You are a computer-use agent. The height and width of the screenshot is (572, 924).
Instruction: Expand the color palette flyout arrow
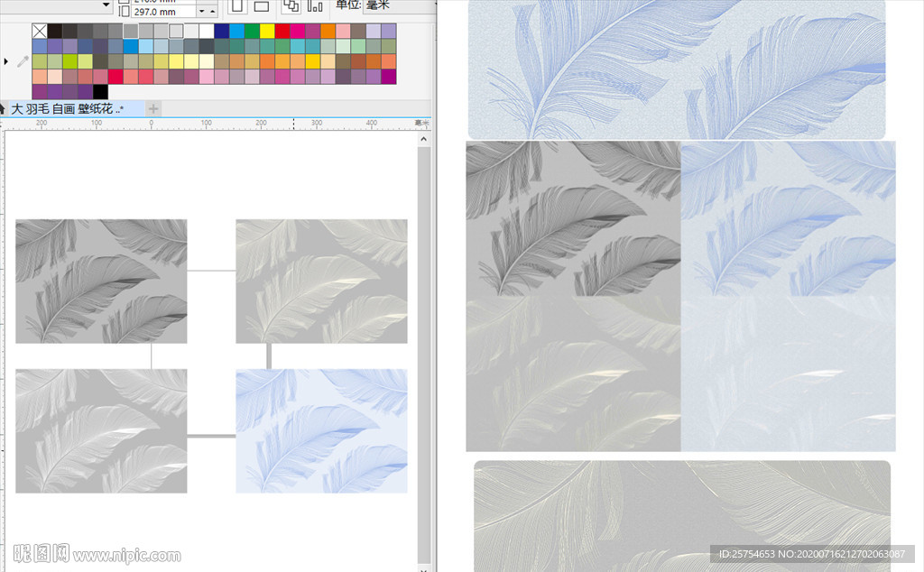[6, 61]
